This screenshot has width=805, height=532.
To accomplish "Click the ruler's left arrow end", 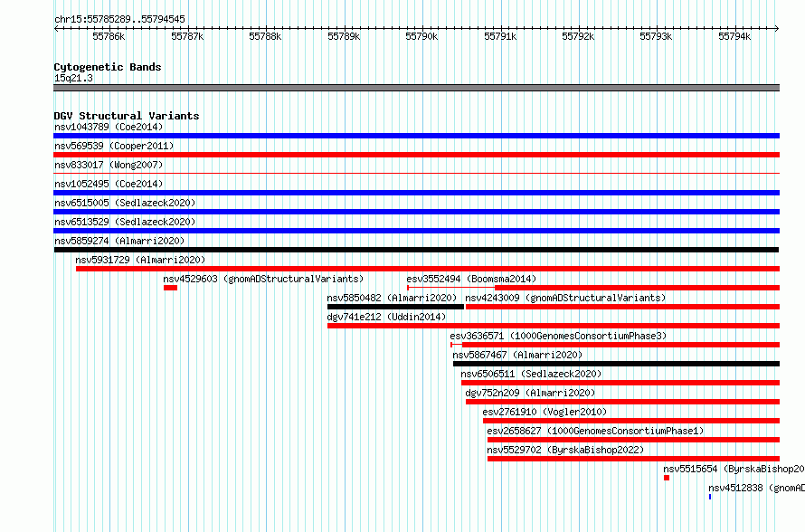I will pos(56,29).
